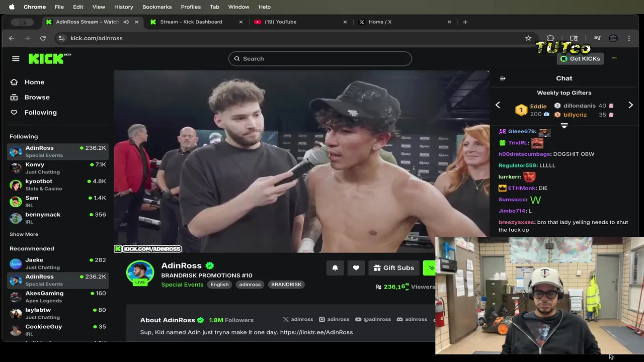Select the adinross tag
644x362 pixels.
pyautogui.click(x=250, y=285)
